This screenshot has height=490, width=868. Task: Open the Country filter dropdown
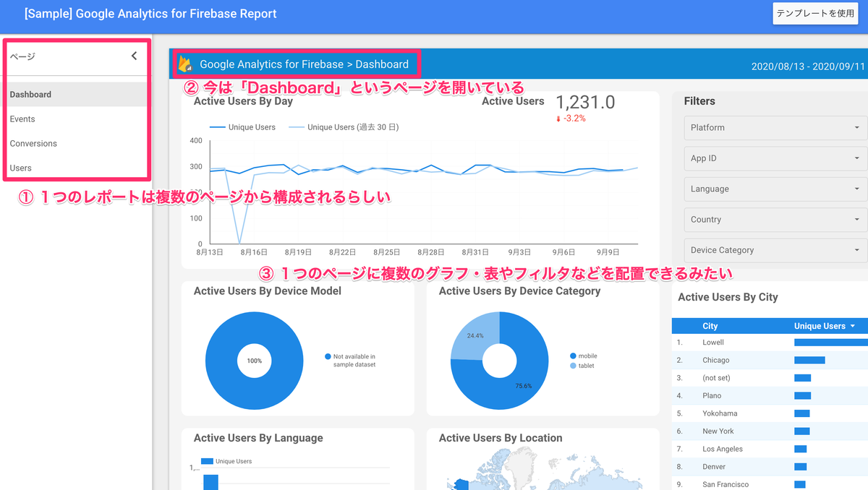tap(775, 220)
